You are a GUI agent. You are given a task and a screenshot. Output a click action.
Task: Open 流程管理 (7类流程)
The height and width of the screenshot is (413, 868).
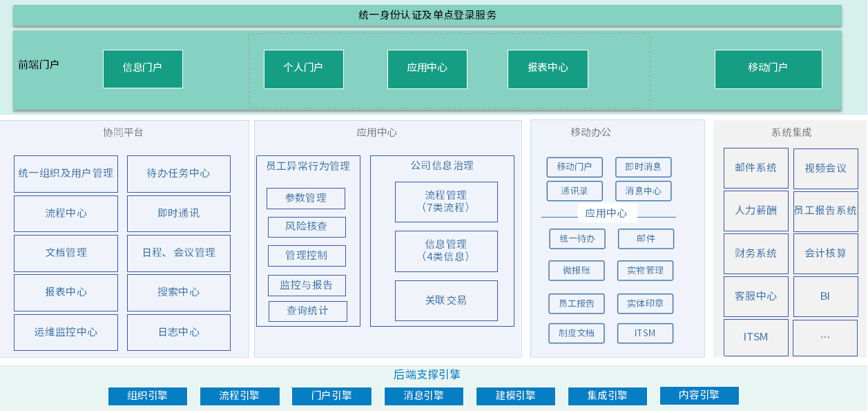coord(446,202)
